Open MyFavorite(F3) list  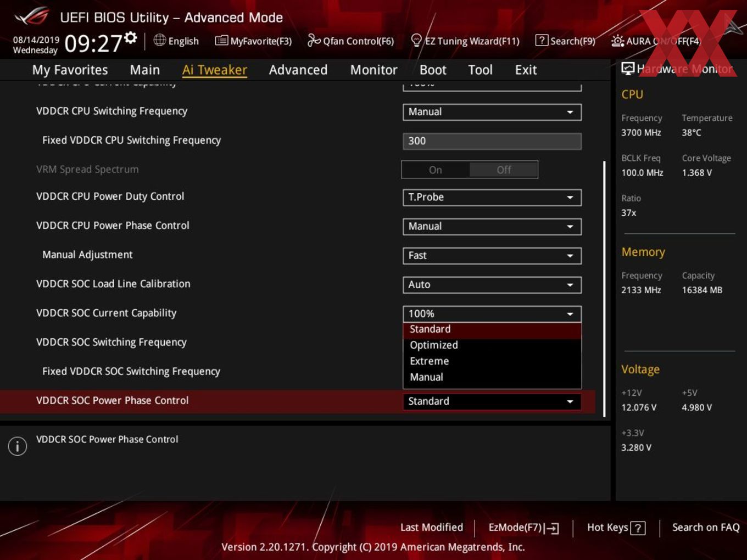(253, 41)
